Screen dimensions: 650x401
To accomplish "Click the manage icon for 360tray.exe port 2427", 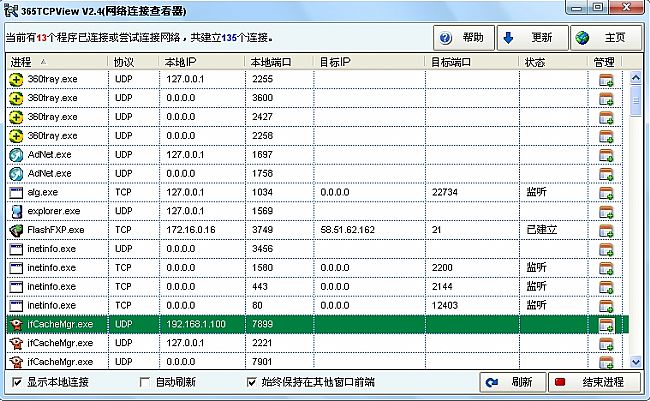I will tap(606, 117).
